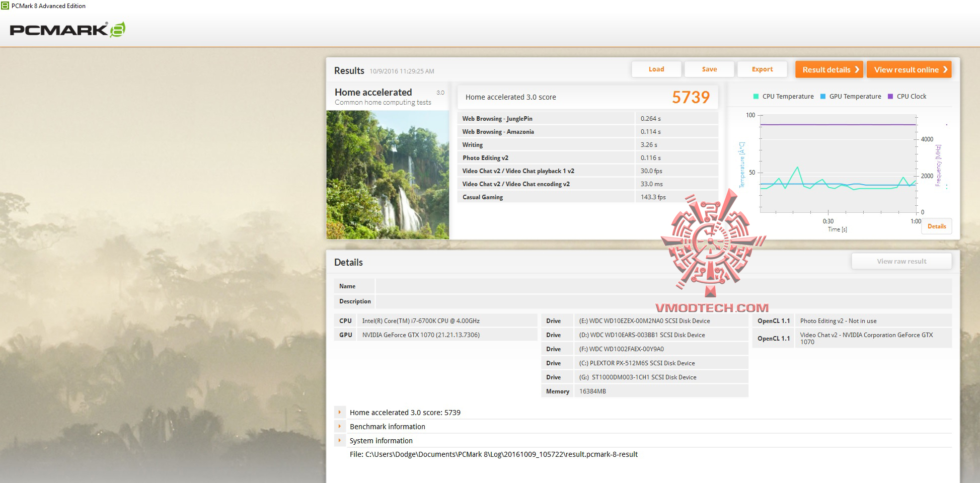
Task: Click the 16384MB memory value
Action: point(592,391)
